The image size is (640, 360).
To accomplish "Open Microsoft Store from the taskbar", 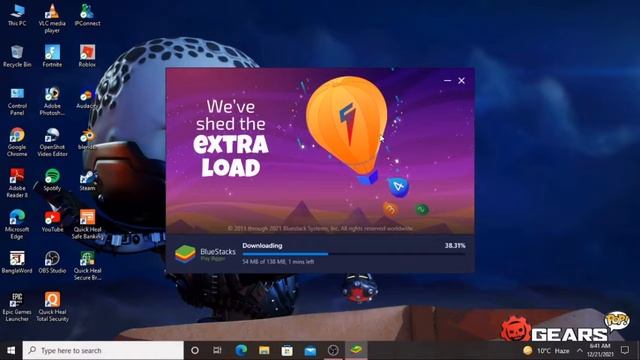I will pyautogui.click(x=287, y=350).
